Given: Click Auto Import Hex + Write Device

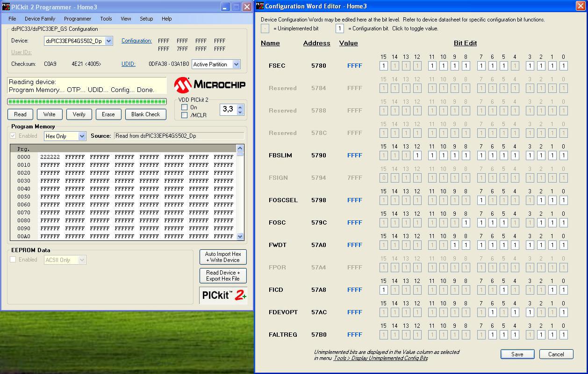Looking at the screenshot, I should (223, 257).
